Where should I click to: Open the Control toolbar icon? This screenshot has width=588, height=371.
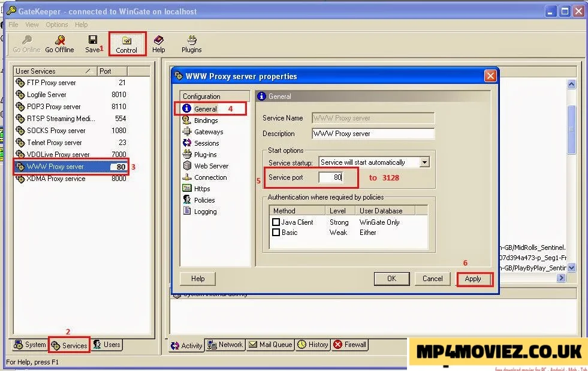(x=126, y=41)
